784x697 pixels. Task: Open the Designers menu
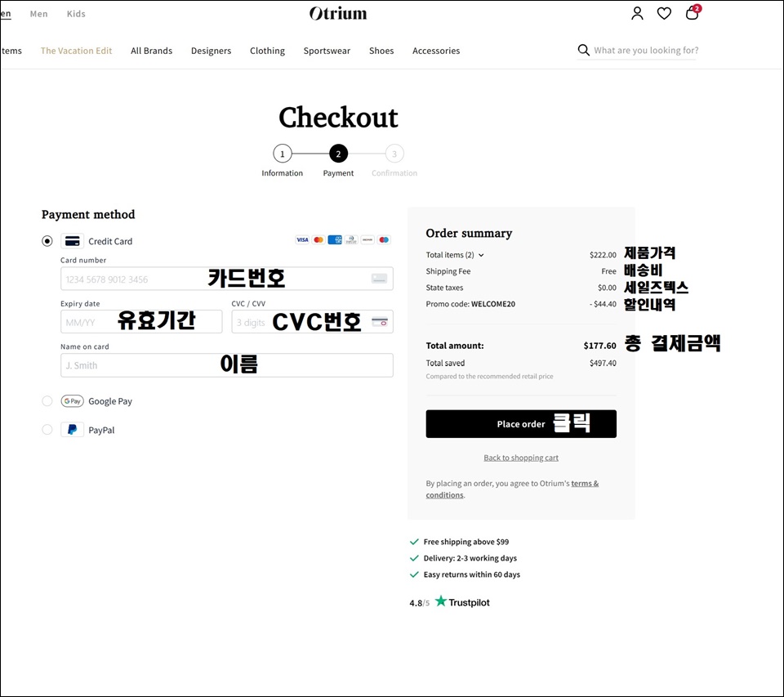coord(211,51)
